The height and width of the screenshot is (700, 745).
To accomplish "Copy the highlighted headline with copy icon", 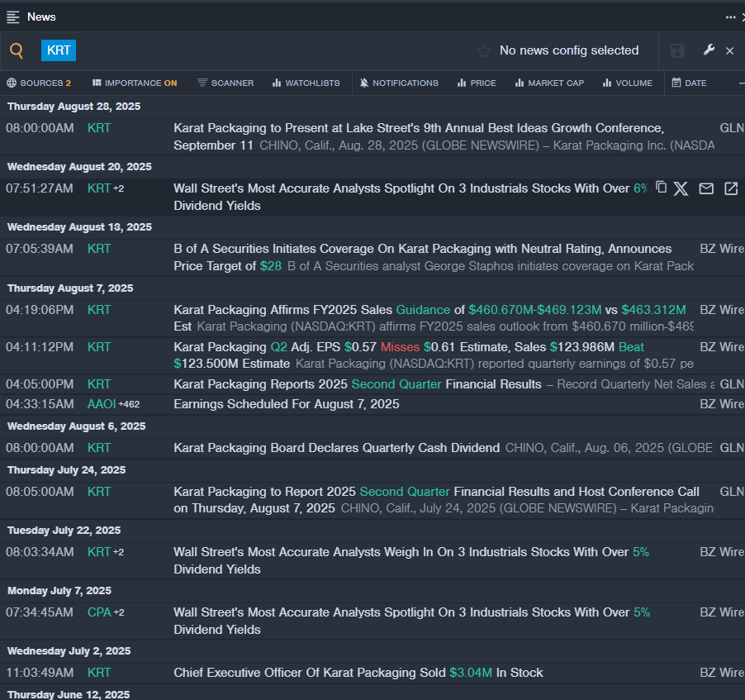I will 661,188.
